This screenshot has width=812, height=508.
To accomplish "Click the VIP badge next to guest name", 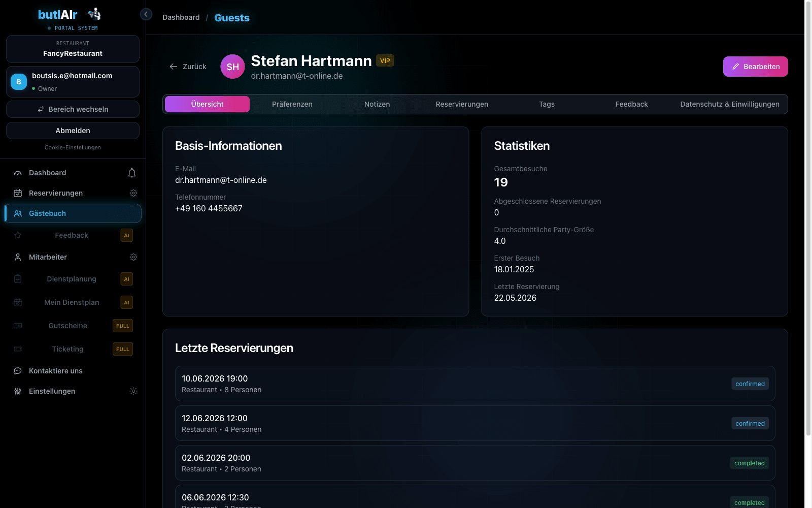I will point(385,60).
